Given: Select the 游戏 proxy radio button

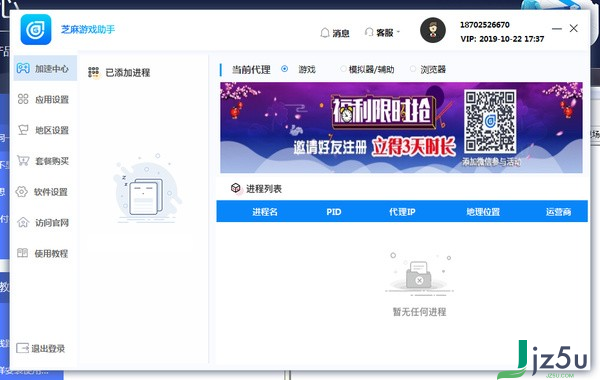Looking at the screenshot, I should tap(284, 69).
